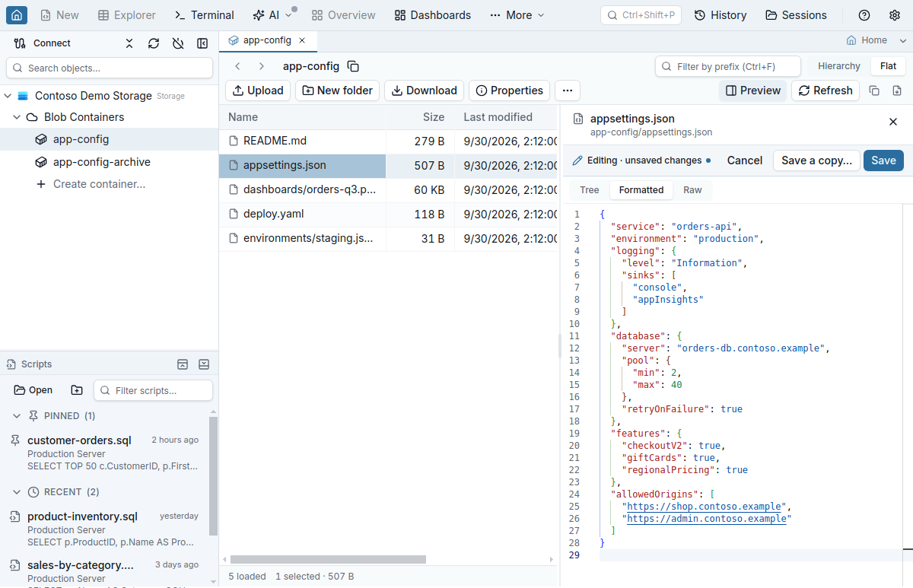Click the horizontal scrollbar under file list

click(328, 559)
